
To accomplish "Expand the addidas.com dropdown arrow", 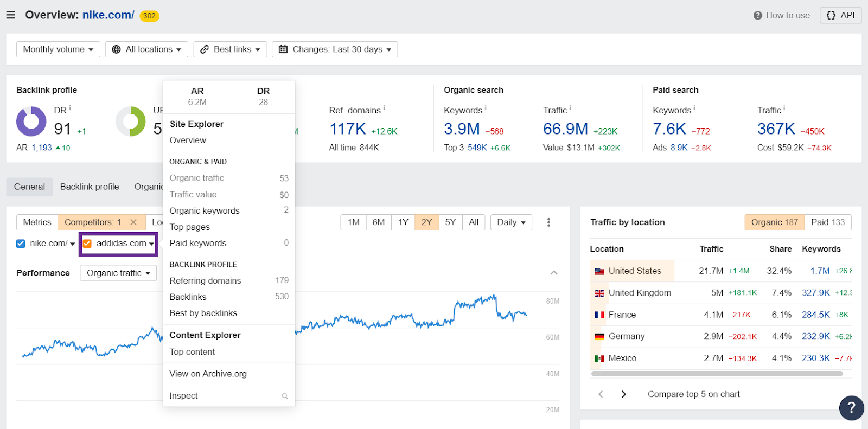I will click(x=151, y=244).
